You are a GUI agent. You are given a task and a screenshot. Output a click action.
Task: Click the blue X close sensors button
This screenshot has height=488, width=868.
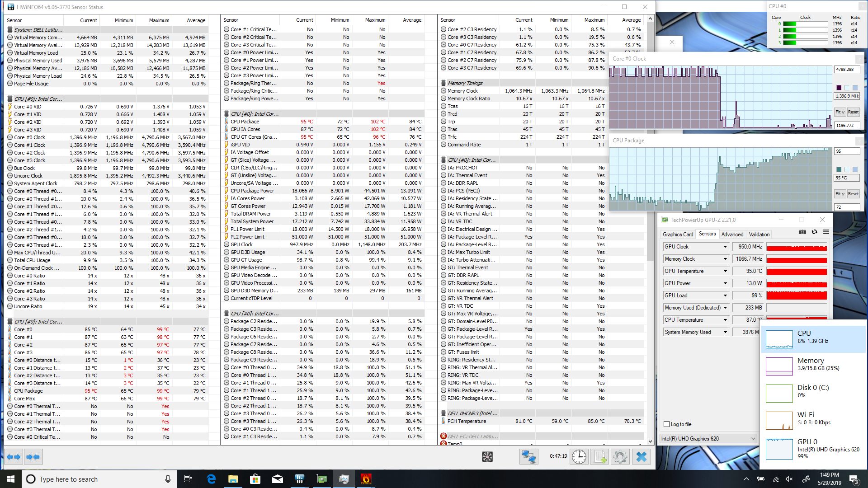pos(641,457)
